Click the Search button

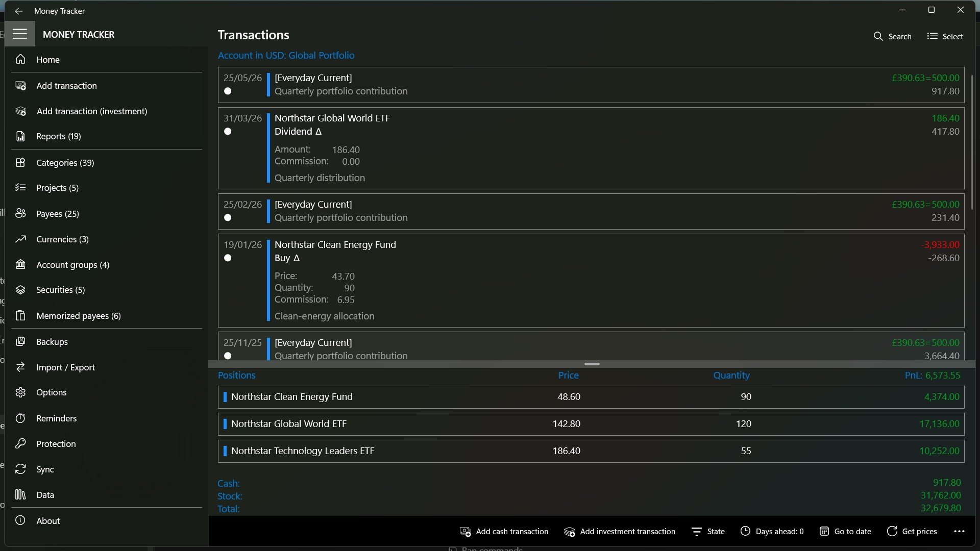coord(892,36)
